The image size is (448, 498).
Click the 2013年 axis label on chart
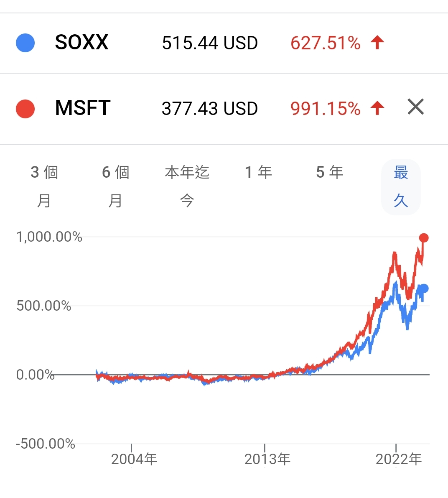coord(267,459)
